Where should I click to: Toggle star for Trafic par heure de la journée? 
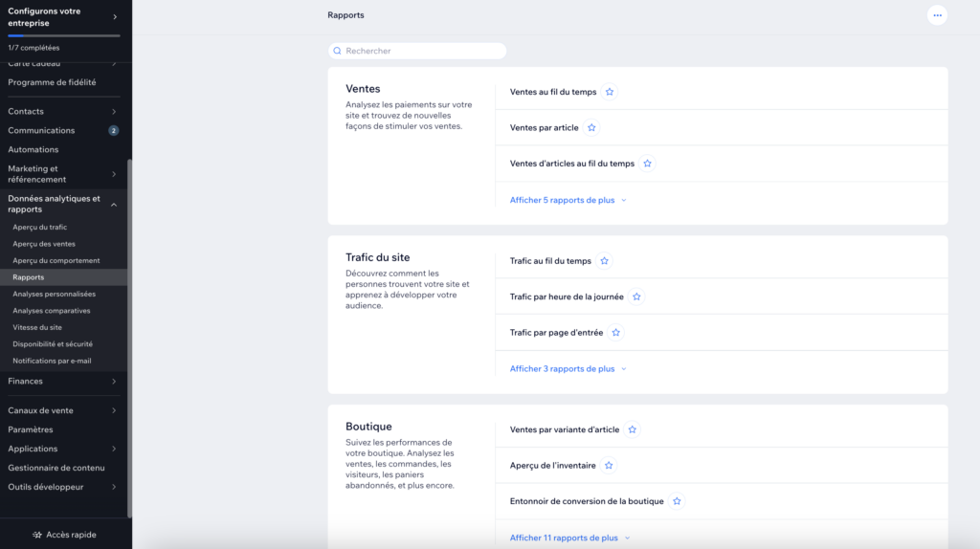tap(636, 296)
